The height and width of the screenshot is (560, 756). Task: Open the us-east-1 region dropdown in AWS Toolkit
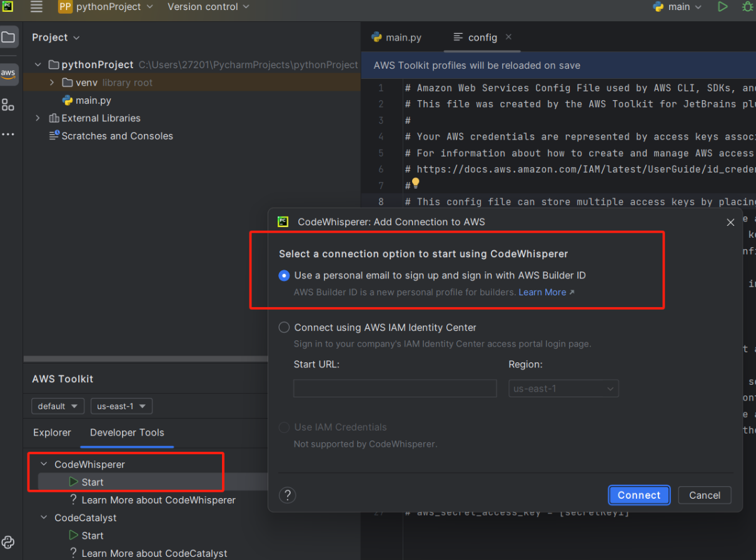click(121, 406)
